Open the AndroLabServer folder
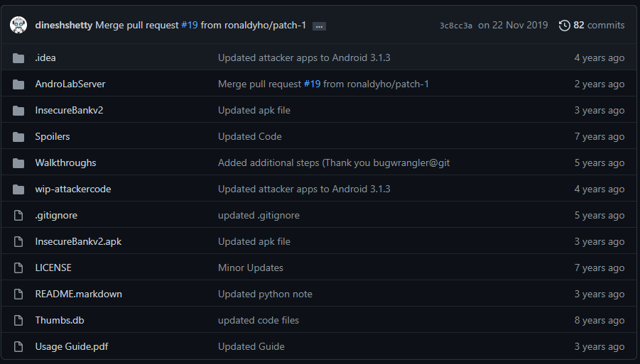This screenshot has height=364, width=640. pos(70,84)
